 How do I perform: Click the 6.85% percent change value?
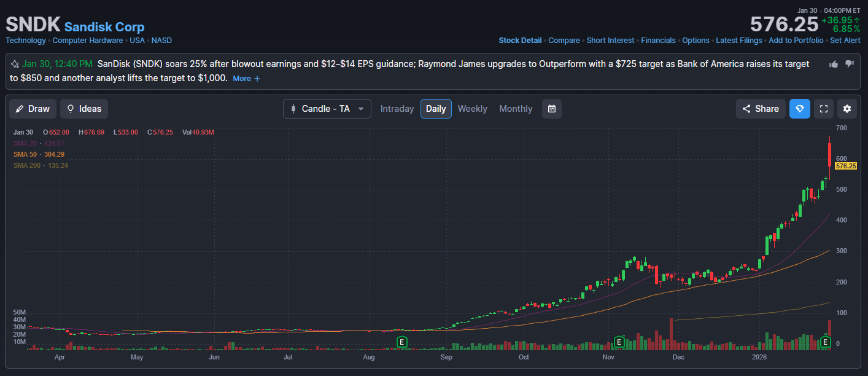point(847,29)
